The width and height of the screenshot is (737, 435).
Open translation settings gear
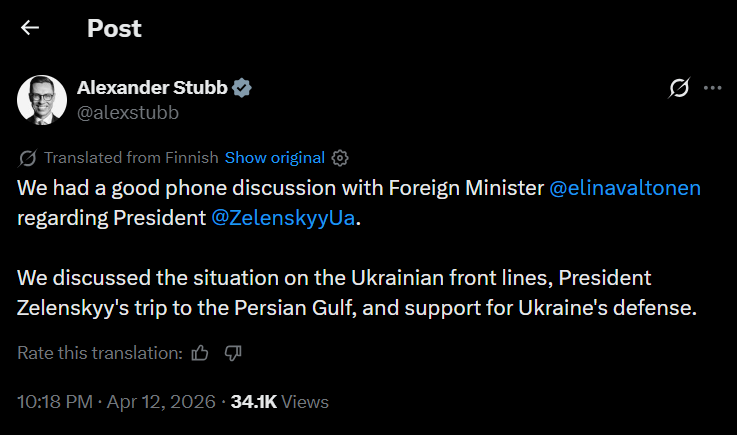[x=340, y=158]
